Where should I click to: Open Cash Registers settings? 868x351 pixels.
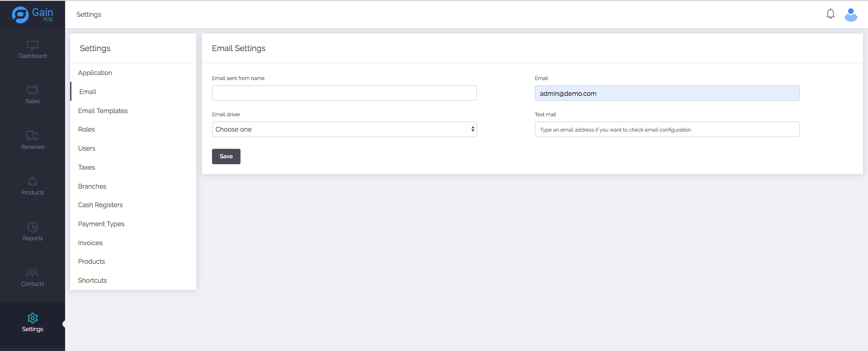pyautogui.click(x=100, y=205)
